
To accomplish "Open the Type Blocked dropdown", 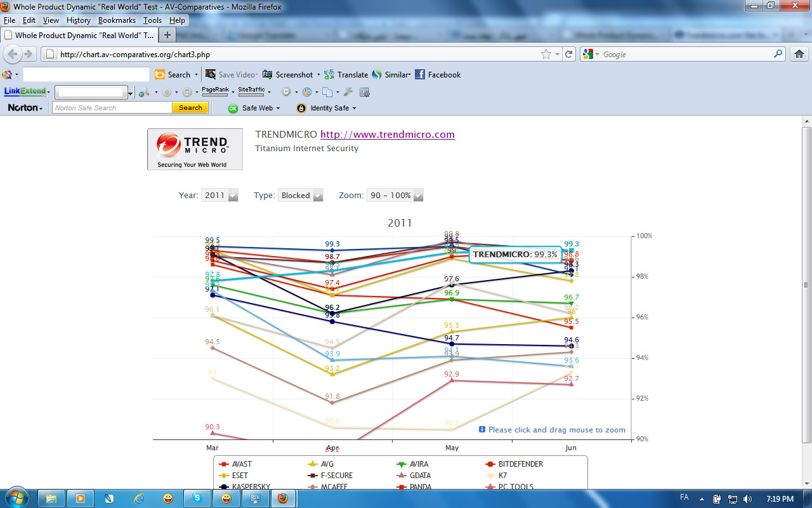I will click(301, 196).
